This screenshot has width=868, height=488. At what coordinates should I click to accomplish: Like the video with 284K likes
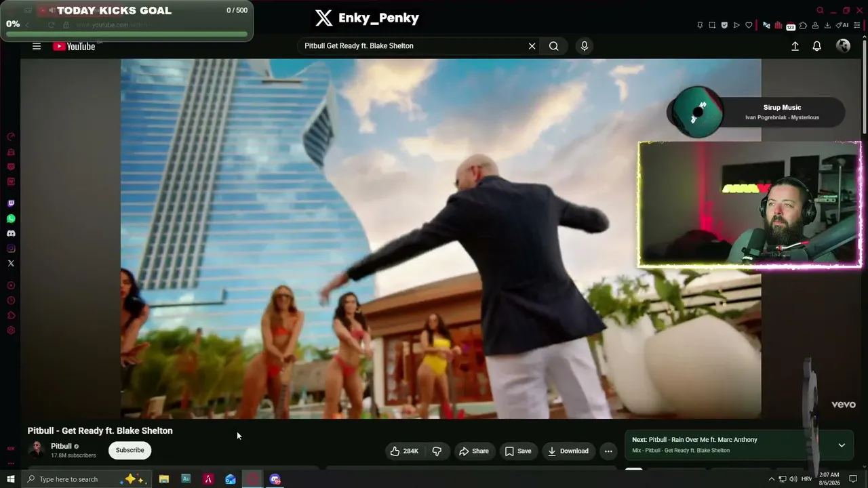(x=405, y=451)
